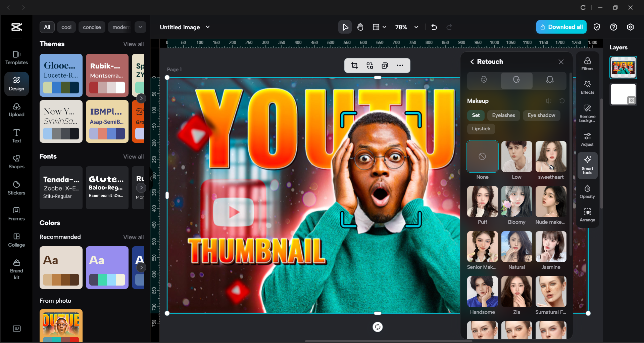Open the Effects tool

click(x=587, y=87)
